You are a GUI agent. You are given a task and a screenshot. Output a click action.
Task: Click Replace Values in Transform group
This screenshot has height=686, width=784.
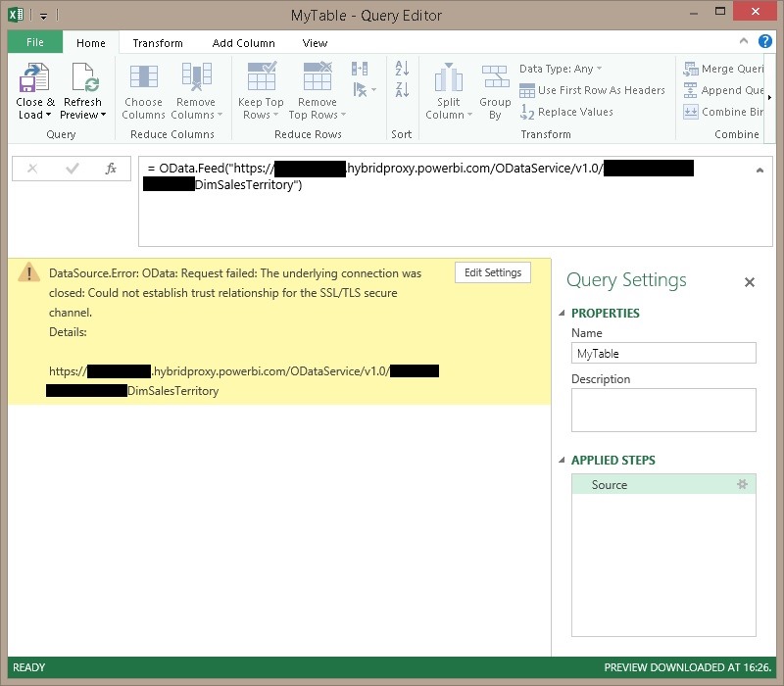click(x=566, y=112)
